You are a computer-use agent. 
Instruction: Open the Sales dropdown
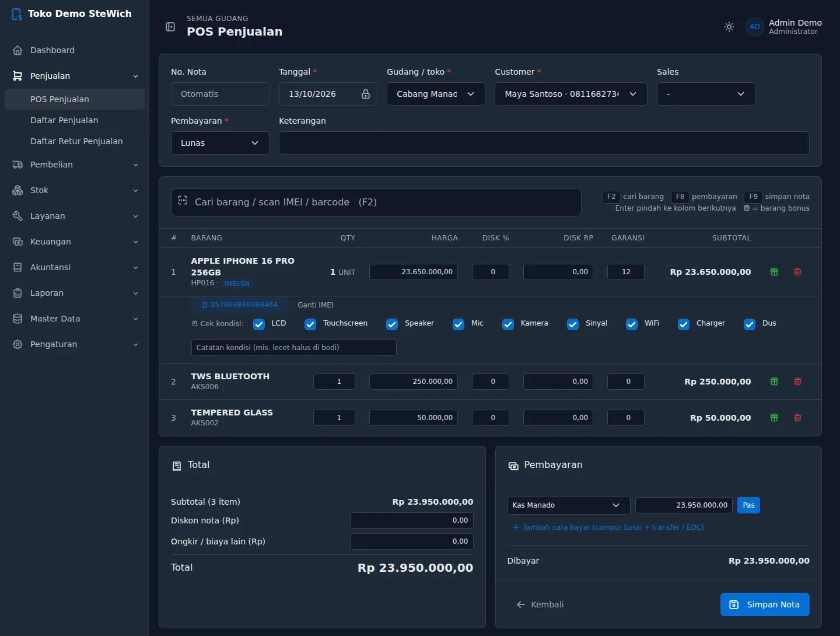click(x=706, y=94)
